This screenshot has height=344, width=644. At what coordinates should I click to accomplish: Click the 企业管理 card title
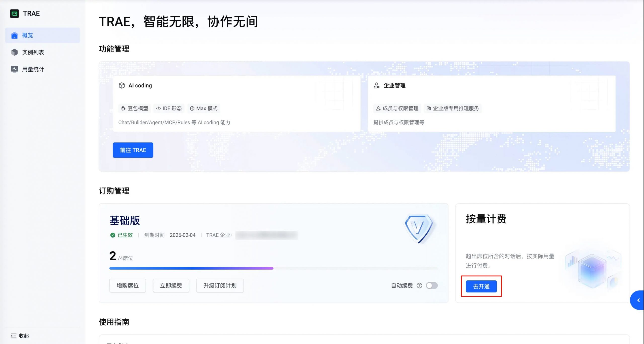[x=394, y=85]
